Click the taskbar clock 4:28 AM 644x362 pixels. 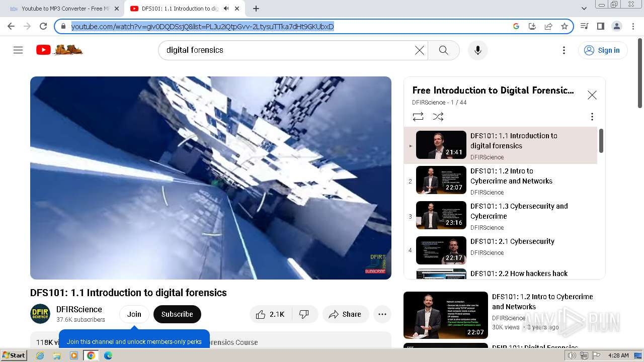click(x=618, y=355)
